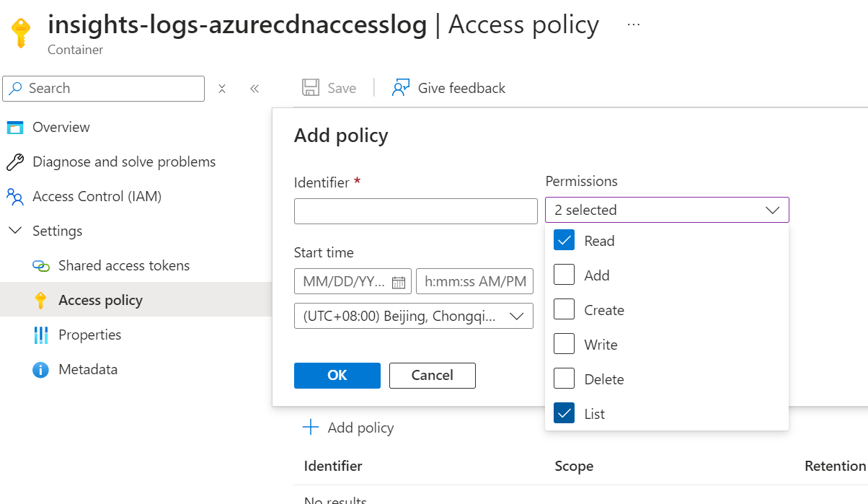Go to Access Control (IAM)
Image resolution: width=868 pixels, height=504 pixels.
[97, 196]
